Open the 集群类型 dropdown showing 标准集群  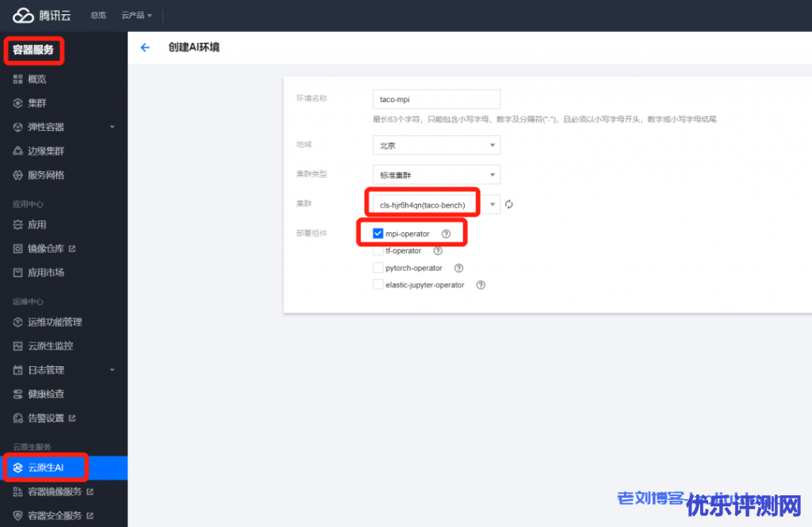[x=437, y=175]
